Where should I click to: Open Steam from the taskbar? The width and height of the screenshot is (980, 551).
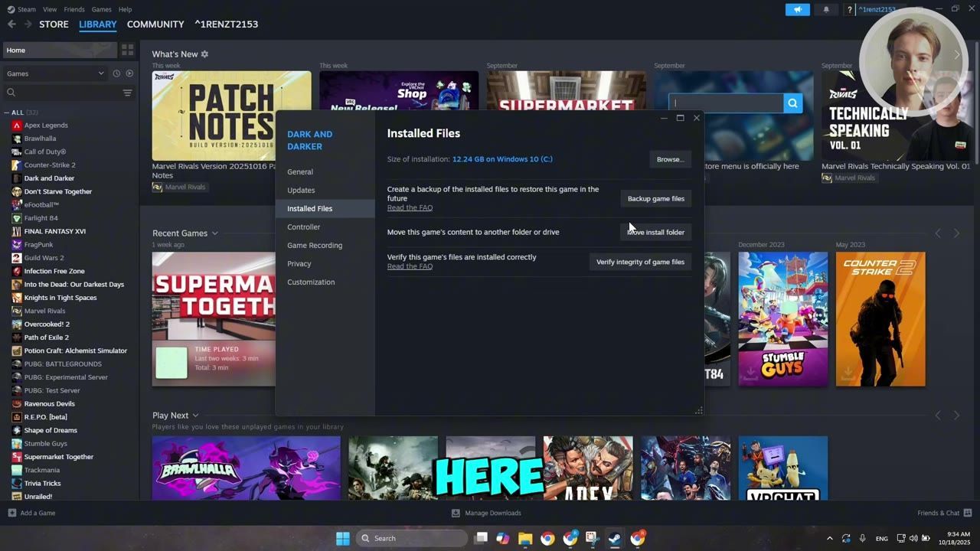coord(615,538)
